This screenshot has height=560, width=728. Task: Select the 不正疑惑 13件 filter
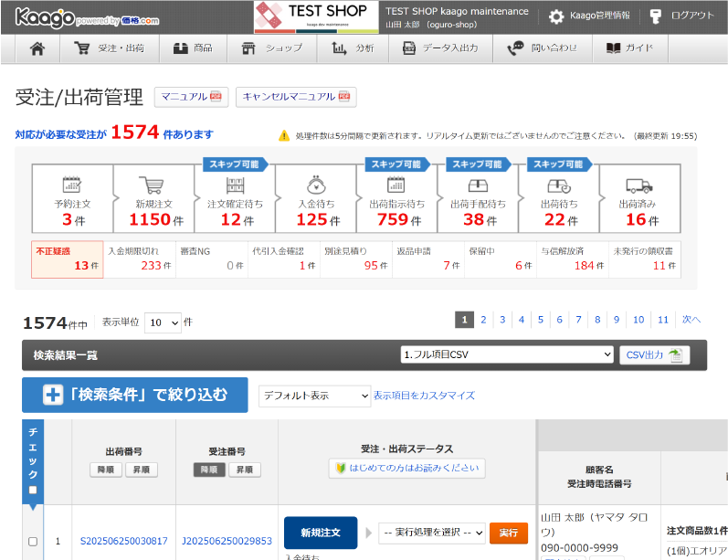[x=68, y=259]
